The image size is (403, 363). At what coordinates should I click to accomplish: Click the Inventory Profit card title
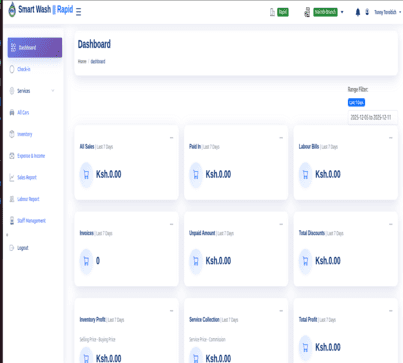point(92,319)
